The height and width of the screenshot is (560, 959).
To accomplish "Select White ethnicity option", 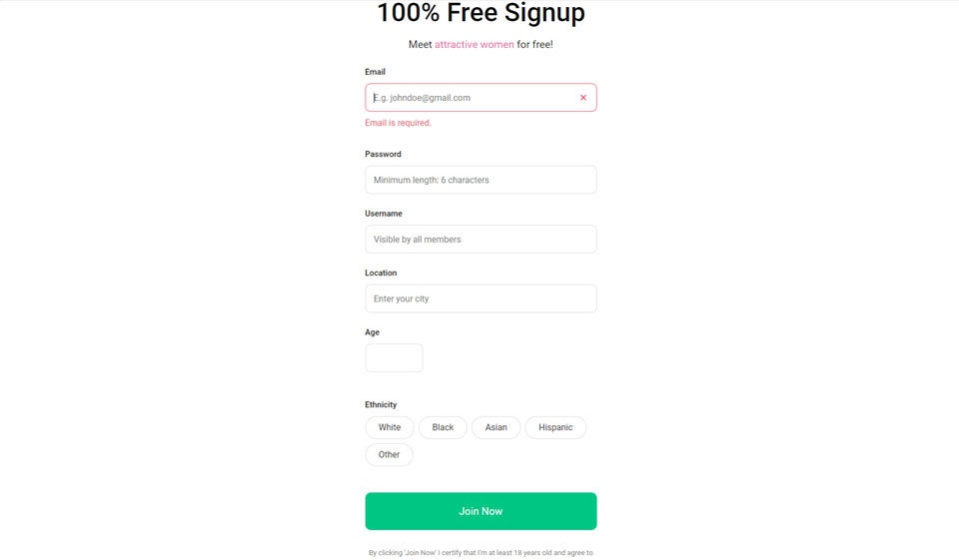I will click(x=390, y=427).
